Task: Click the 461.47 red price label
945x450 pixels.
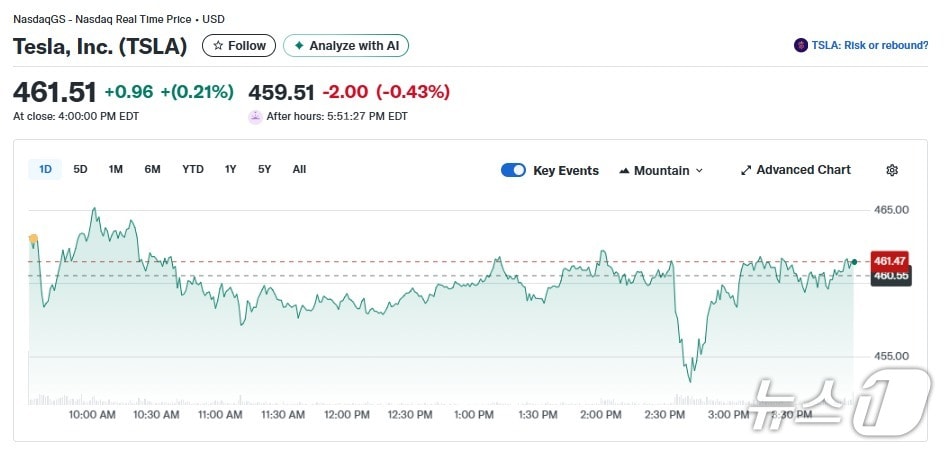Action: tap(889, 260)
